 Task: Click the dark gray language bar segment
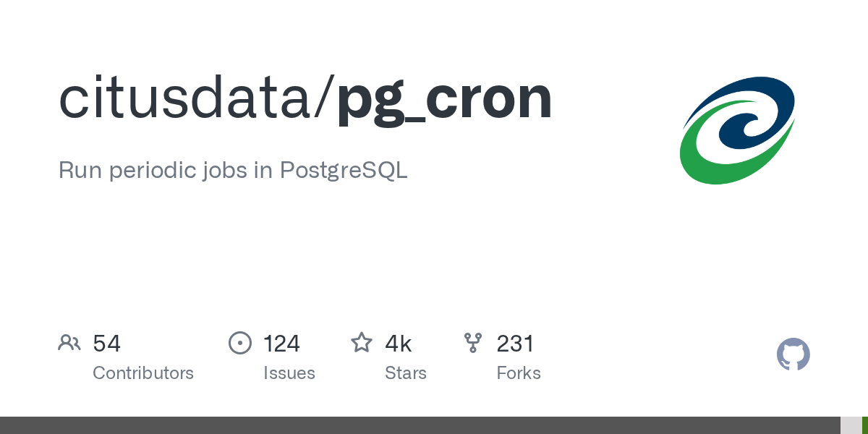tap(420, 425)
